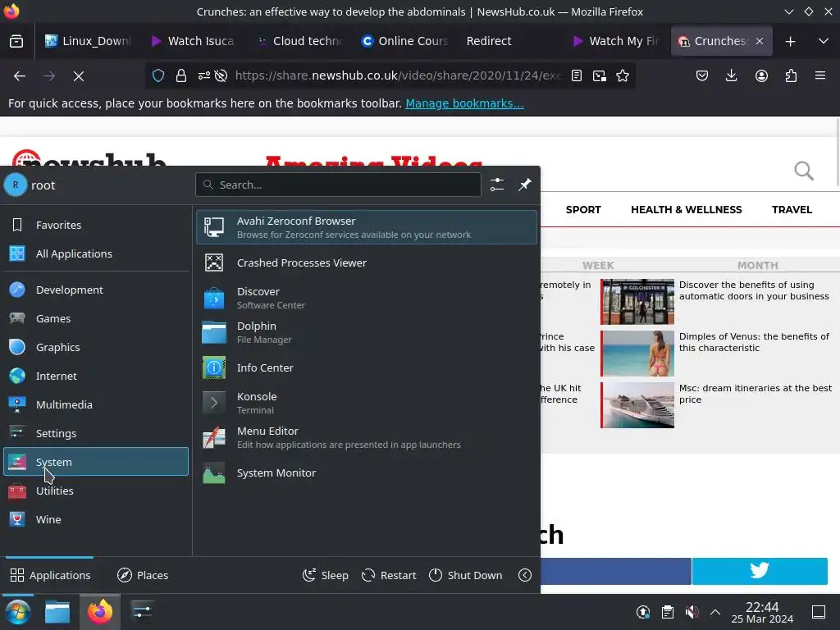Viewport: 840px width, 630px height.
Task: Switch to the Places tab
Action: 143,575
